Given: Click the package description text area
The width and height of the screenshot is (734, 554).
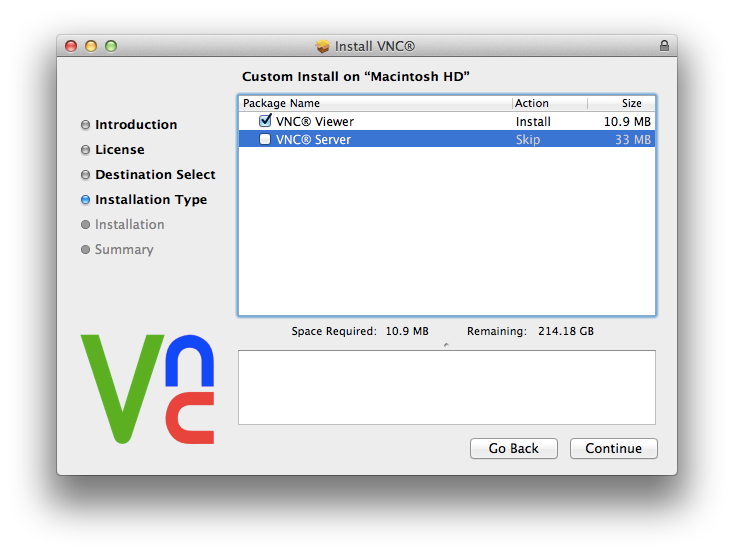Looking at the screenshot, I should click(447, 387).
